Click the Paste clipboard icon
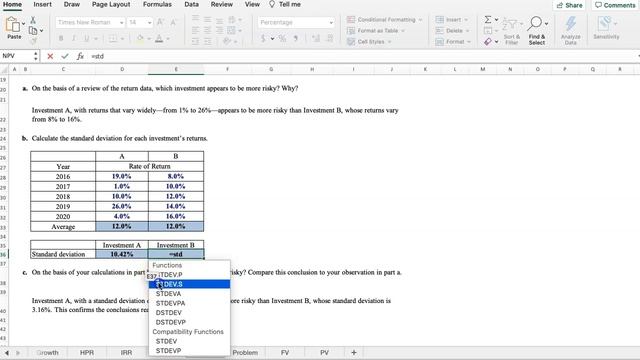 [x=12, y=25]
